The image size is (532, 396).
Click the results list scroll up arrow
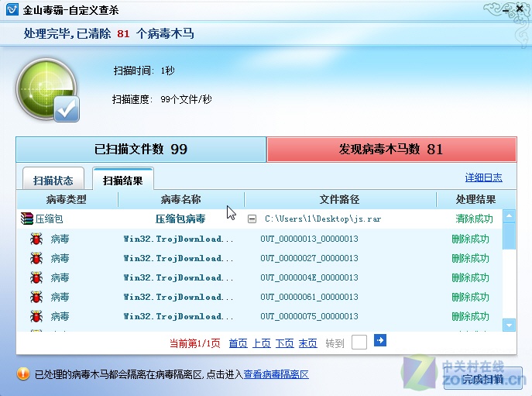[x=509, y=215]
